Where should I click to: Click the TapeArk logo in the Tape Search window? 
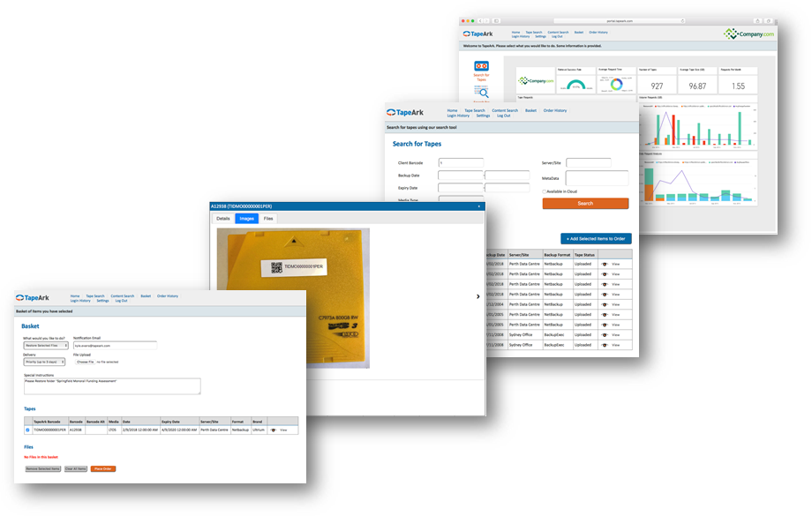click(x=404, y=112)
